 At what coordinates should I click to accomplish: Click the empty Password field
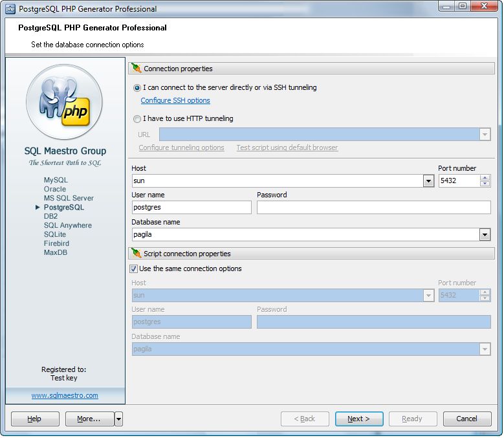click(x=374, y=207)
